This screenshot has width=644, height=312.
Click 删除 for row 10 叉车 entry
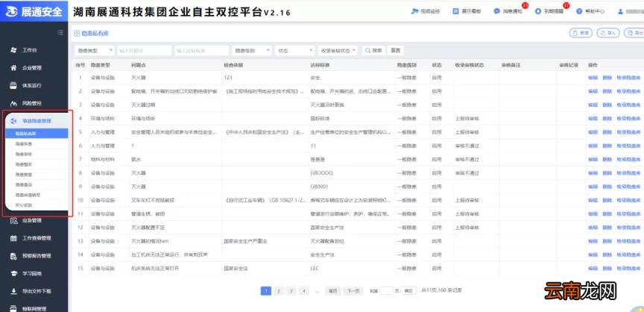tap(607, 200)
